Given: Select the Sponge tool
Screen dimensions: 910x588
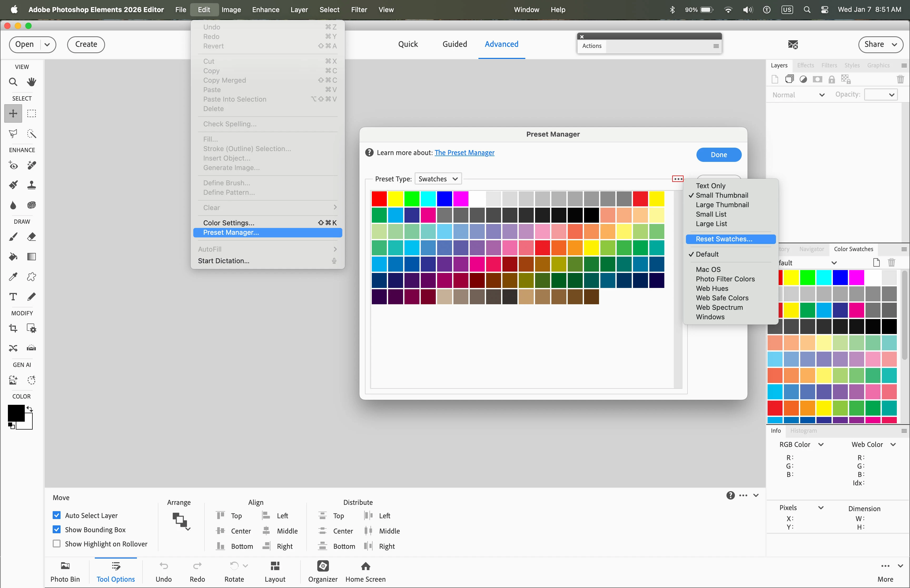Looking at the screenshot, I should [31, 205].
